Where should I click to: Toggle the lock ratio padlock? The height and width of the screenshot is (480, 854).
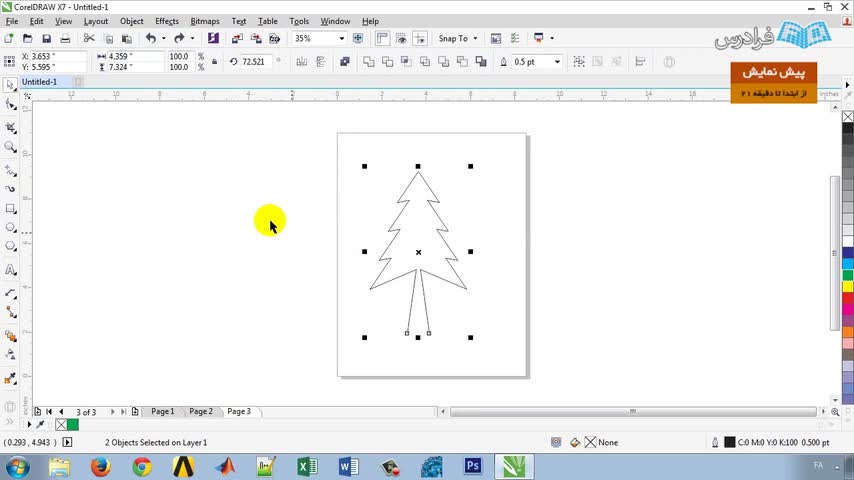point(215,62)
